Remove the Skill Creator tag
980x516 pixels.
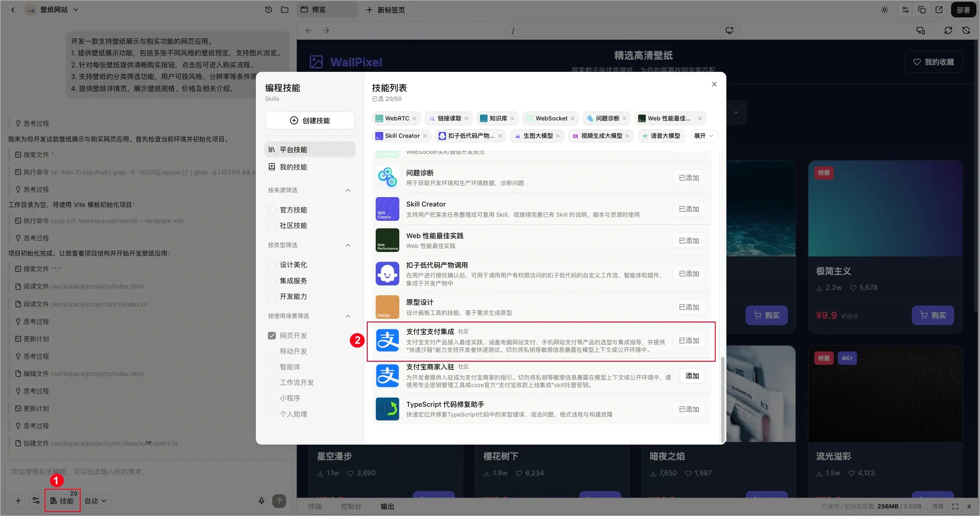coord(425,136)
